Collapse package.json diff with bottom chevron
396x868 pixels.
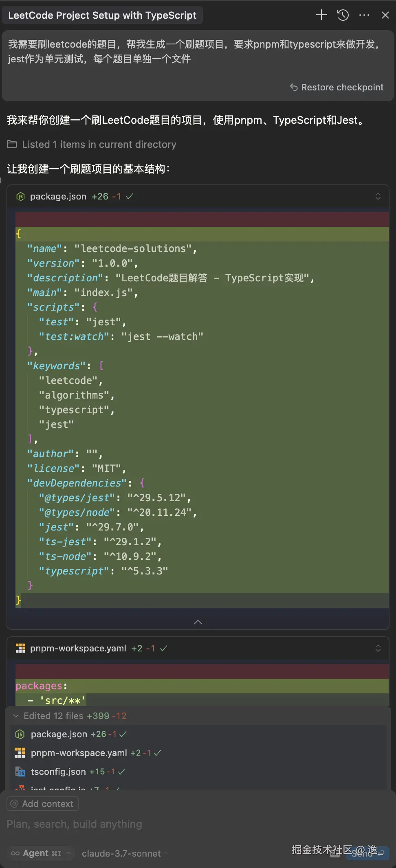tap(198, 622)
